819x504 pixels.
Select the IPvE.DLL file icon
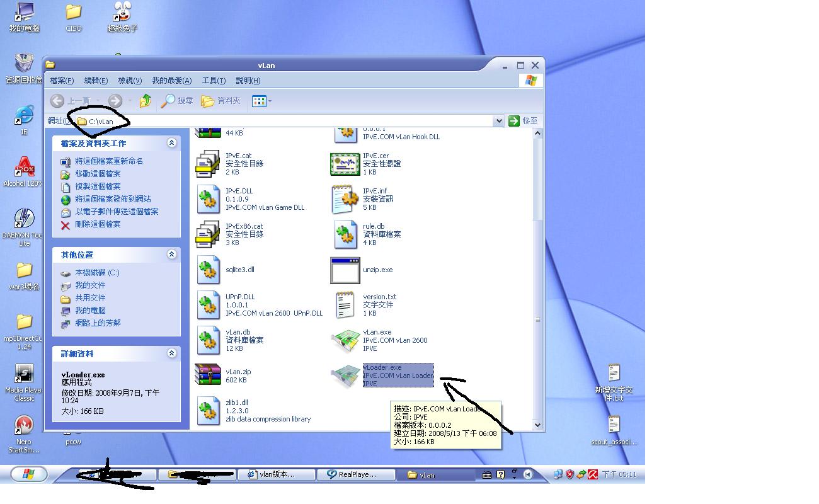coord(208,199)
